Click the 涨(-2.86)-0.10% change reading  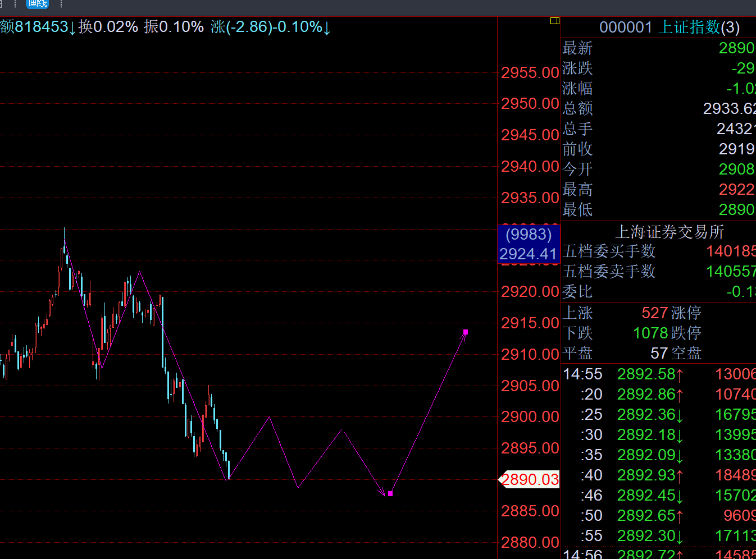pos(270,27)
